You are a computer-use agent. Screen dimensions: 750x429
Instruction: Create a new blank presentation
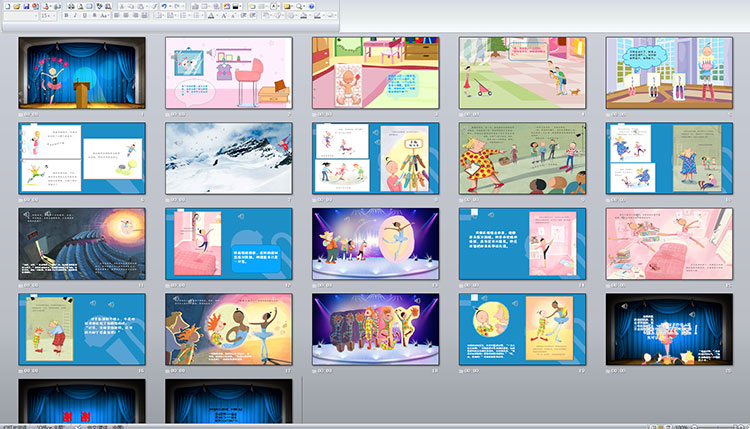click(8, 6)
